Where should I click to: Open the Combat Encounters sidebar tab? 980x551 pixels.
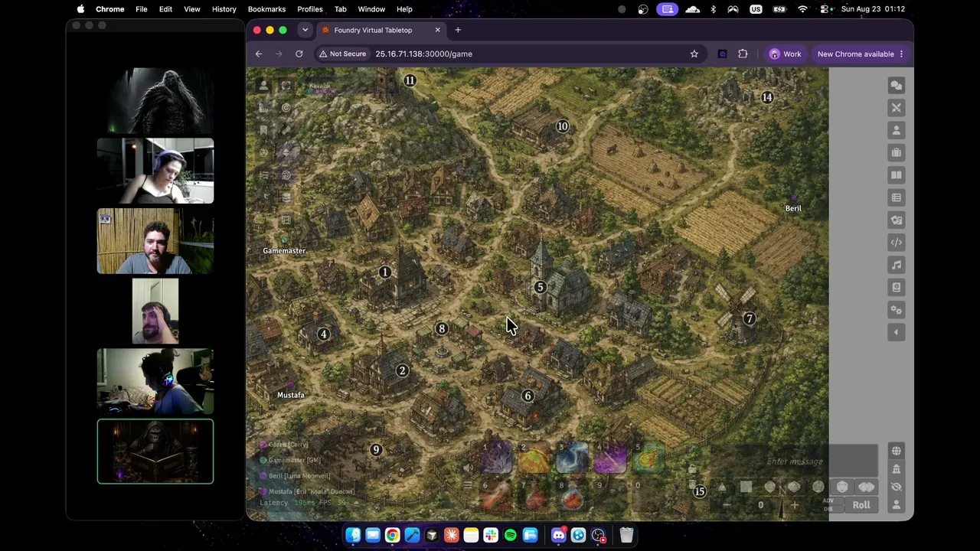(896, 108)
